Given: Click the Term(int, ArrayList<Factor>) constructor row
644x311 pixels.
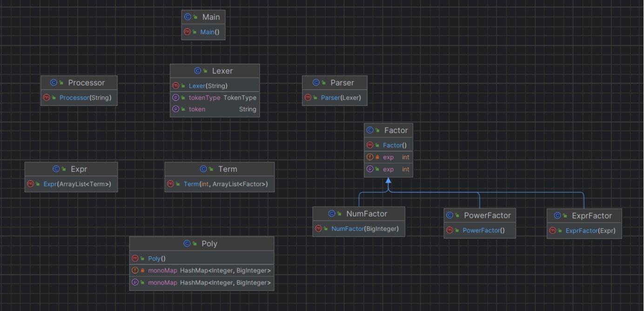Looking at the screenshot, I should [220, 184].
